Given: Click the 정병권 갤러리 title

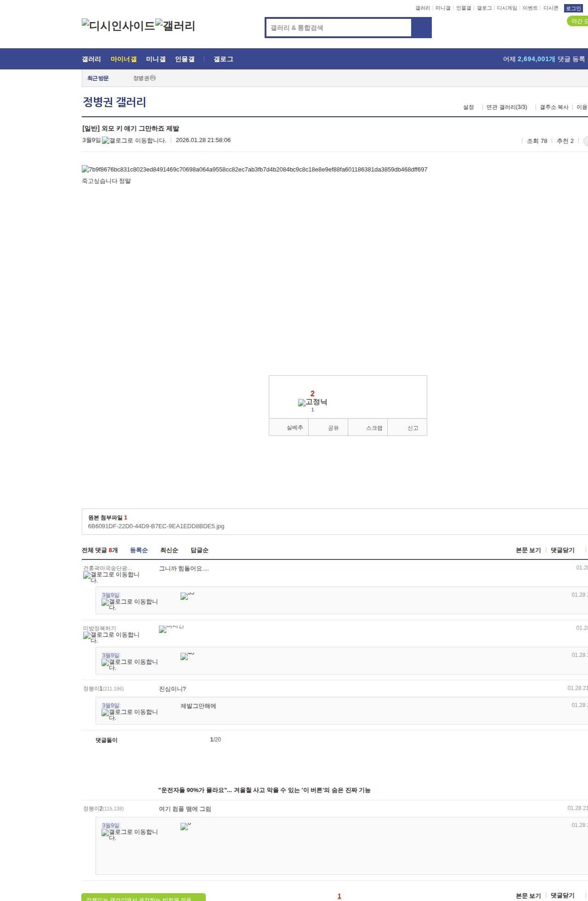Looking at the screenshot, I should click(114, 102).
